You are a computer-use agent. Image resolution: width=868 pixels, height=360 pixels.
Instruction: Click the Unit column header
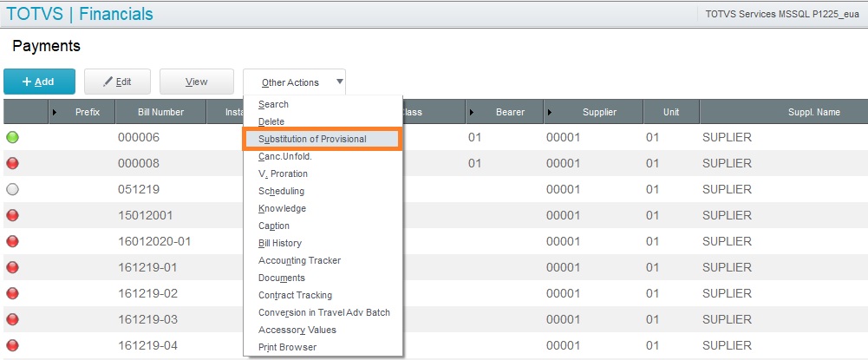[x=671, y=112]
